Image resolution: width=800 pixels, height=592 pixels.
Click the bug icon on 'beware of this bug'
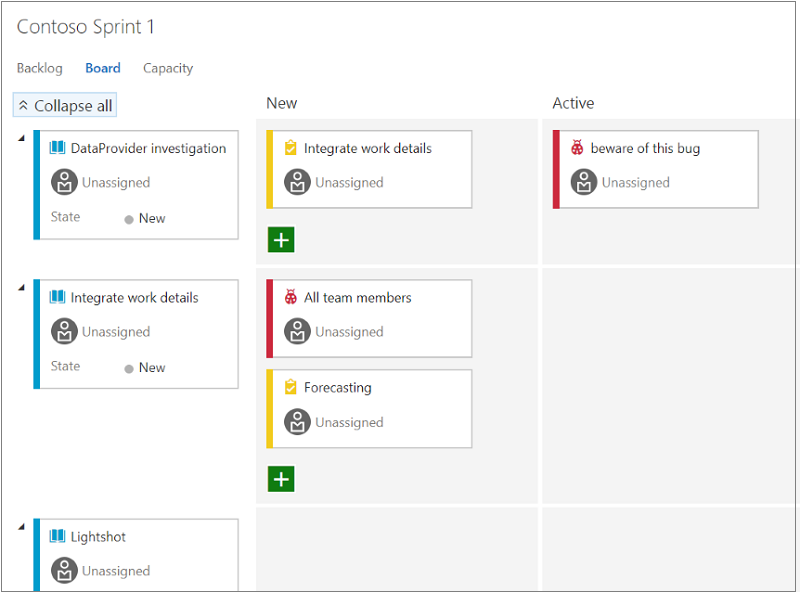[578, 146]
